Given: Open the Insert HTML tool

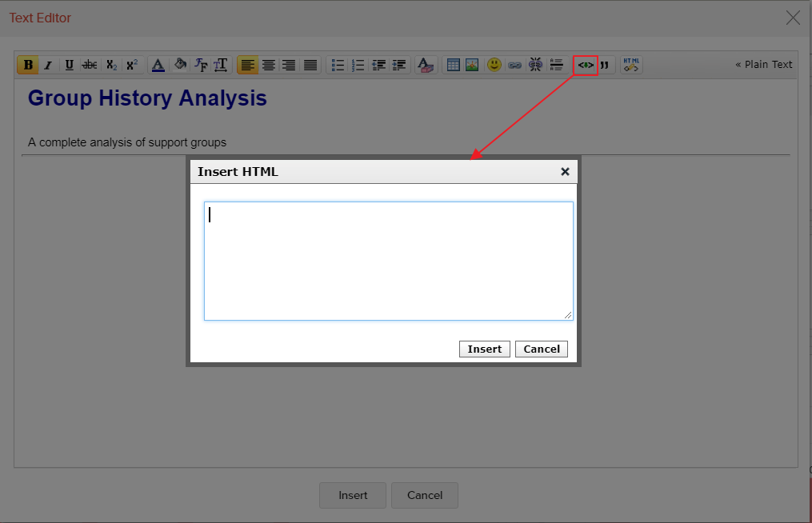Looking at the screenshot, I should [584, 65].
